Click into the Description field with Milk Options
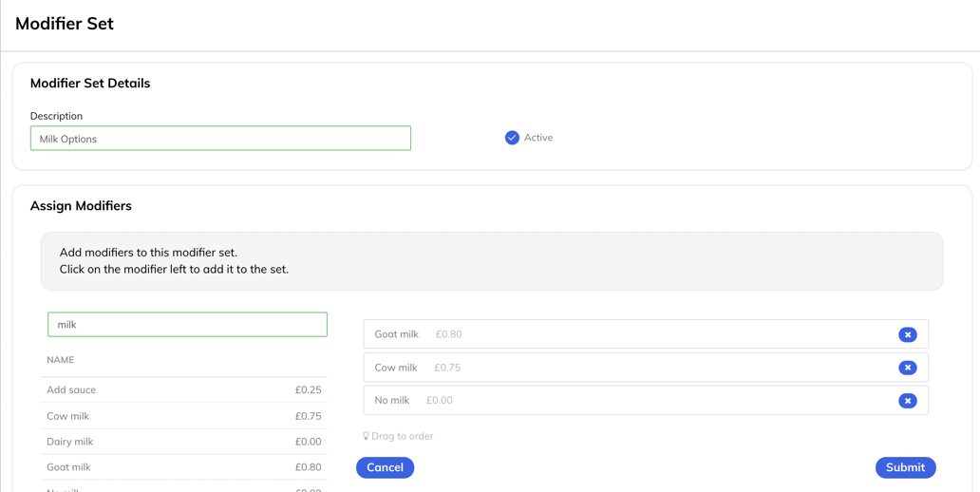The width and height of the screenshot is (980, 492). pos(220,139)
